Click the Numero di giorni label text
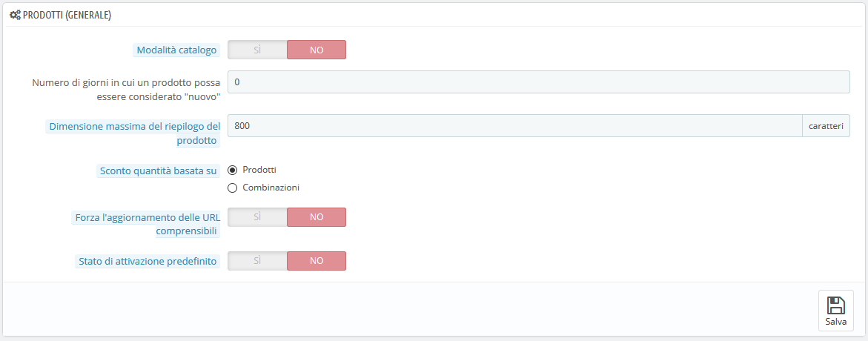 [127, 90]
